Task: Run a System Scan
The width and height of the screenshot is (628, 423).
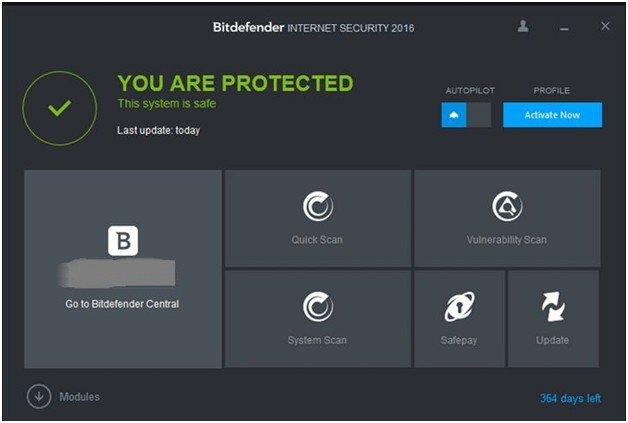Action: (318, 319)
